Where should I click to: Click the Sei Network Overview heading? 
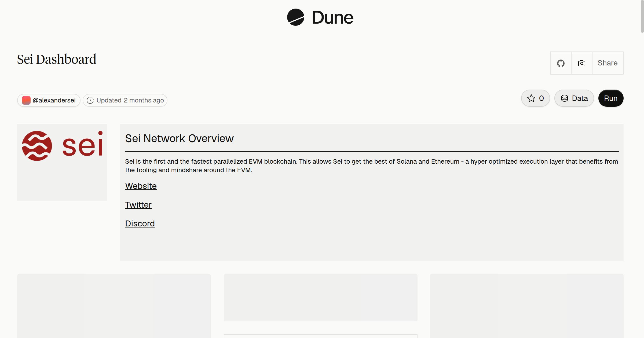click(179, 138)
